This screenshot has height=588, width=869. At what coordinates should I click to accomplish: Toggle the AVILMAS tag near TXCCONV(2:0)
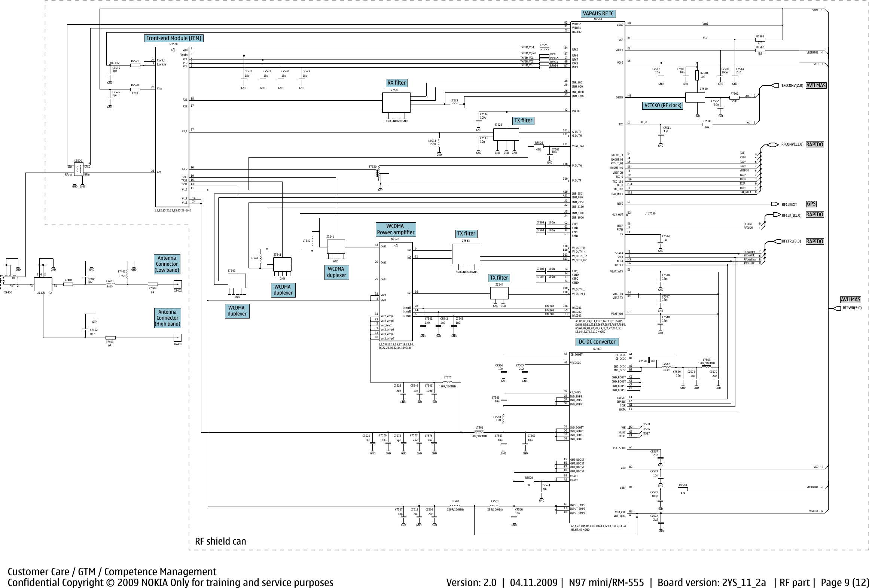816,85
